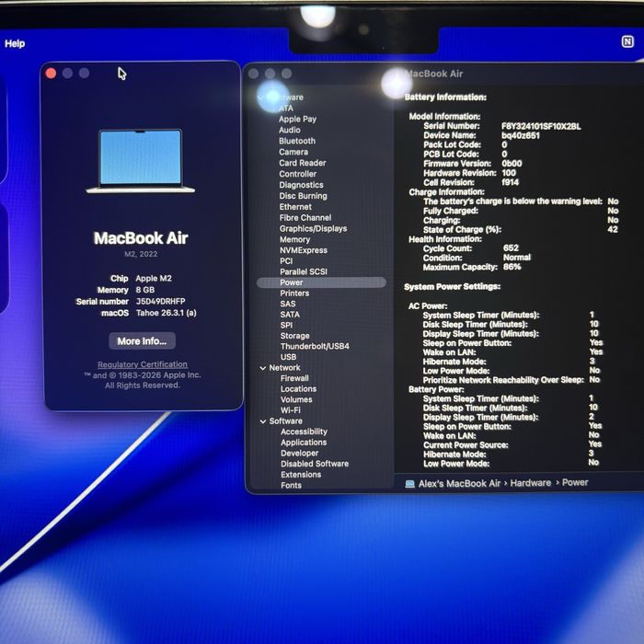Screen dimensions: 644x644
Task: Select Developer under Software
Action: (299, 453)
